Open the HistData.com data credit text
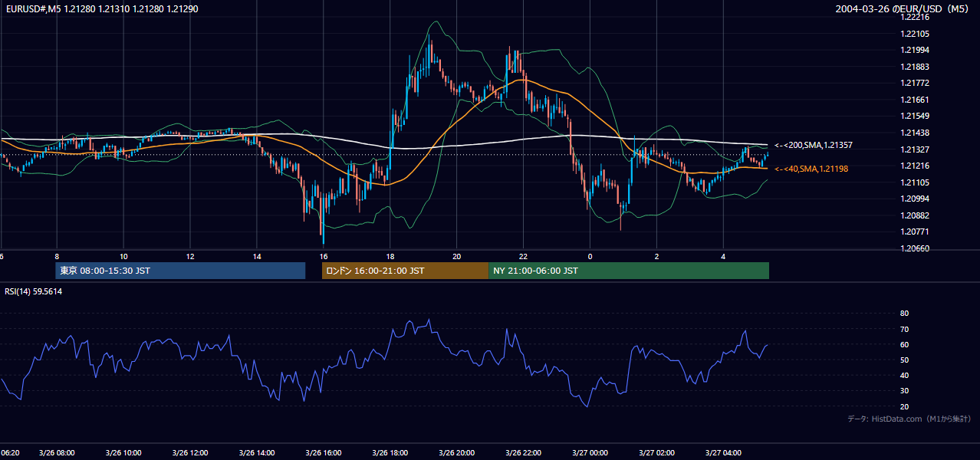The image size is (980, 460). 909,419
